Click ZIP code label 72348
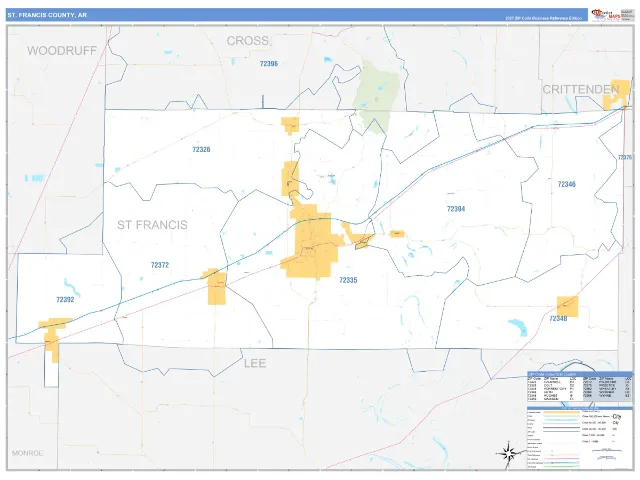Viewport: 640px width, 480px height. [558, 319]
